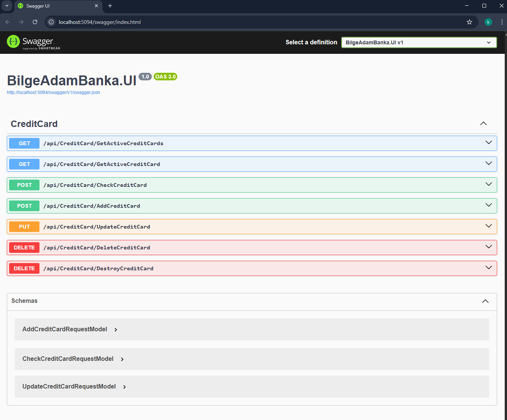Close the Swagger UI tab

pos(96,6)
